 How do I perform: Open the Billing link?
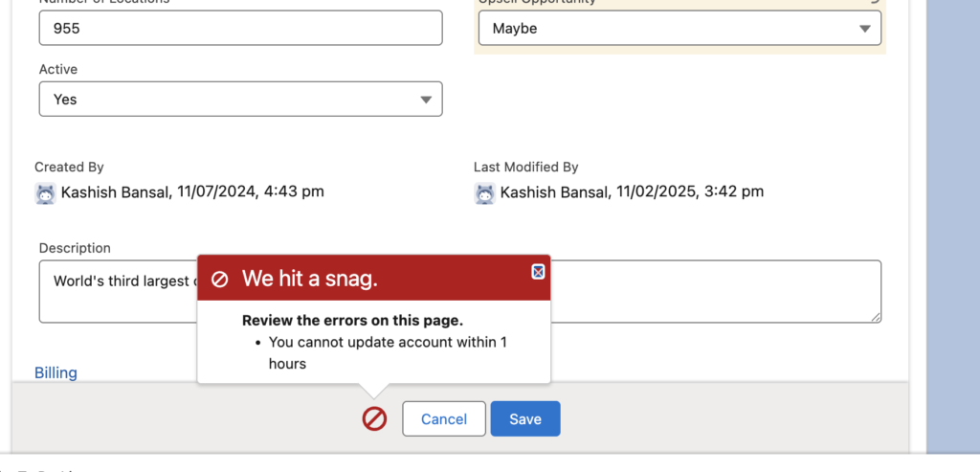[56, 372]
